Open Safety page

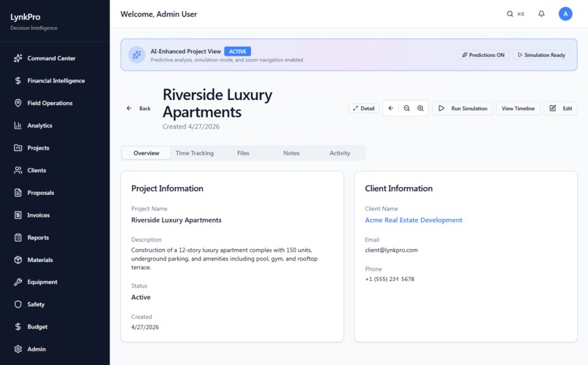tap(36, 304)
